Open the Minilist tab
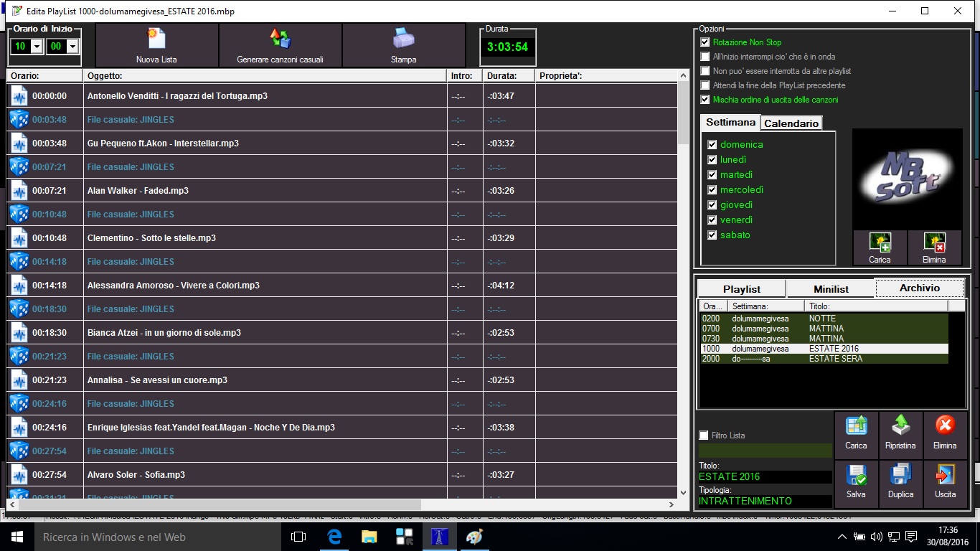The height and width of the screenshot is (551, 980). coord(831,289)
